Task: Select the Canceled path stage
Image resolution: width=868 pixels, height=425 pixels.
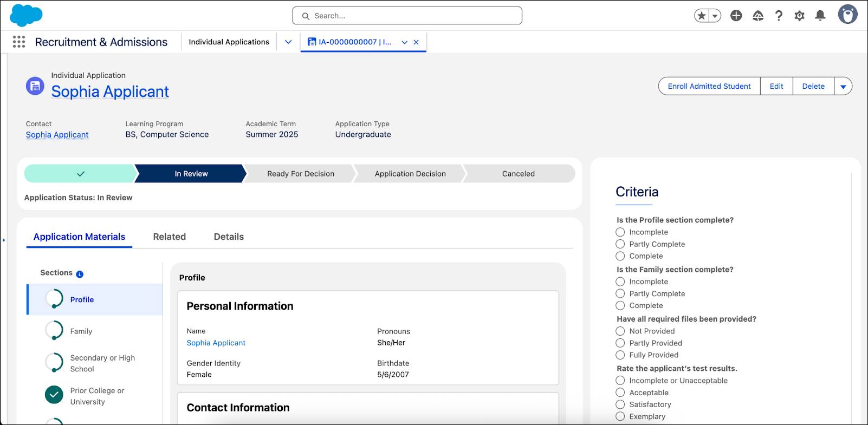Action: pyautogui.click(x=519, y=174)
